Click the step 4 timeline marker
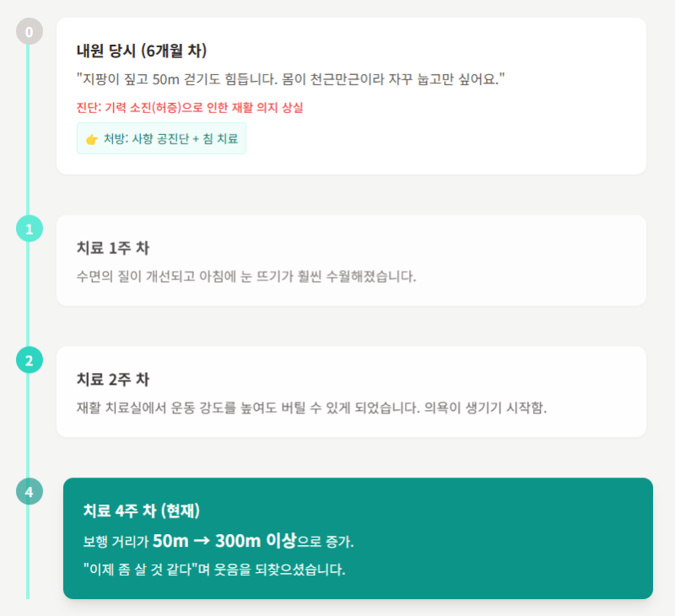The image size is (675, 616). (x=30, y=491)
